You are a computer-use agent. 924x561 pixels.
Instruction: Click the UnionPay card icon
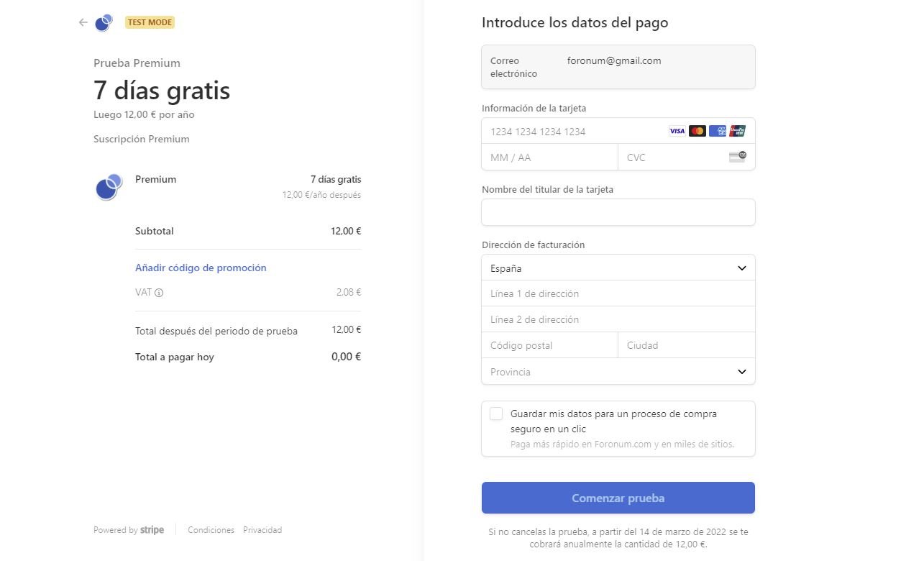click(737, 131)
